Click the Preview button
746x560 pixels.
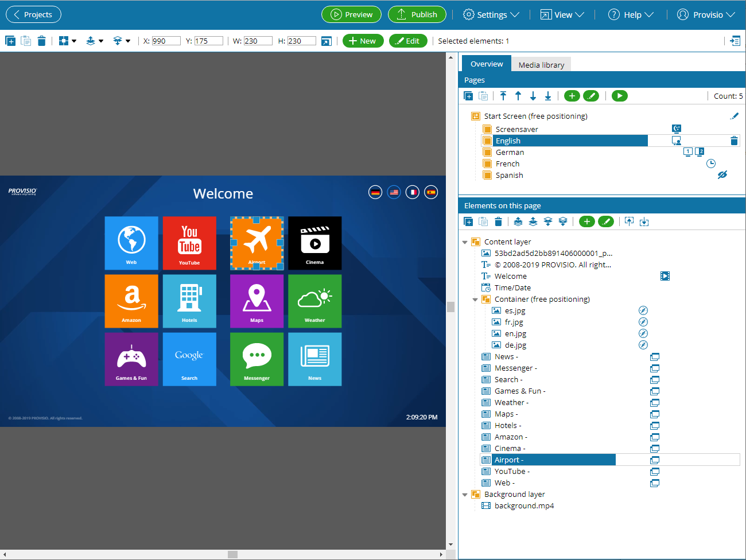(351, 14)
